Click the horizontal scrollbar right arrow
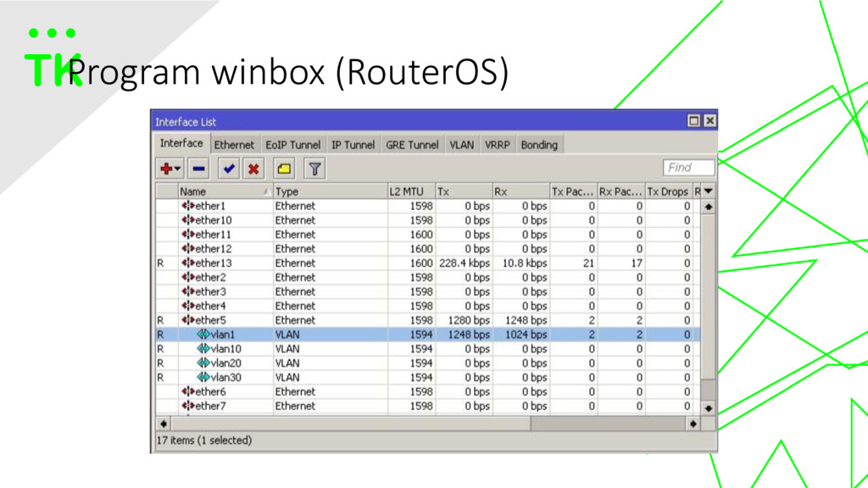Image resolution: width=868 pixels, height=488 pixels. coord(693,424)
